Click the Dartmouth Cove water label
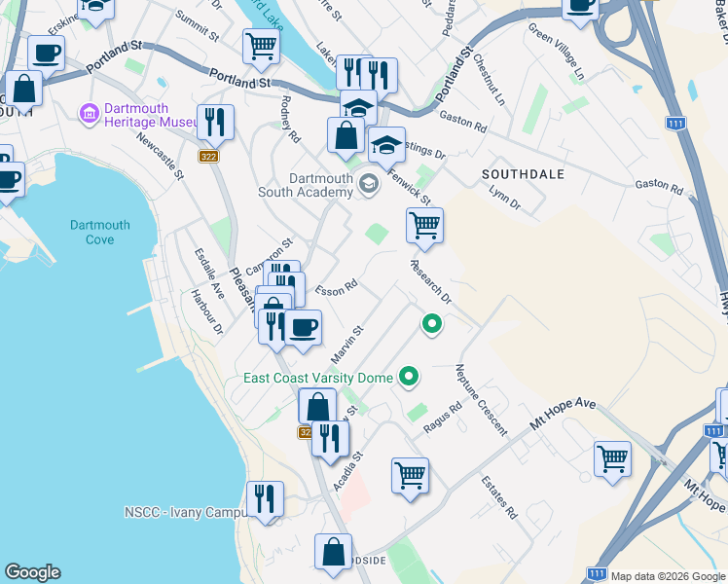The width and height of the screenshot is (728, 584). [100, 232]
